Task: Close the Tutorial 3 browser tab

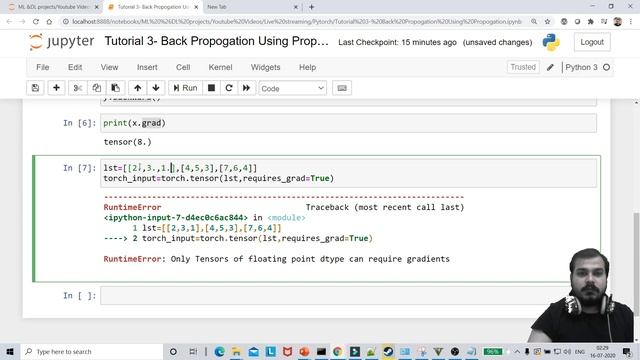Action: (196, 7)
